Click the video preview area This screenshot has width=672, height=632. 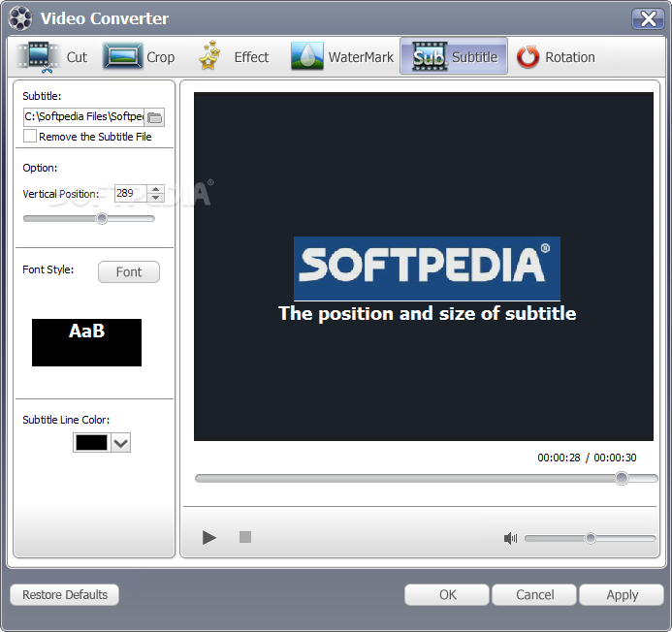pos(424,267)
